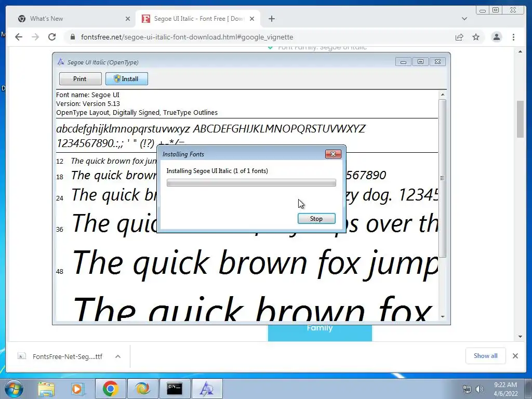The width and height of the screenshot is (532, 399).
Task: Switch to the What's New tab
Action: [74, 19]
